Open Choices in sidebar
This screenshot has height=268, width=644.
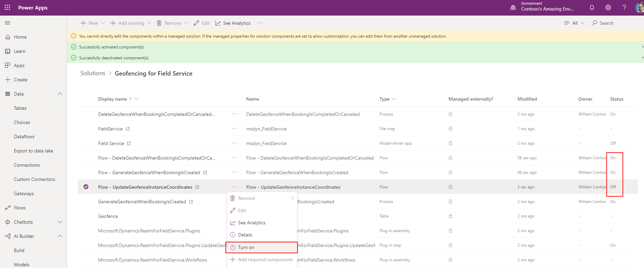pos(22,122)
